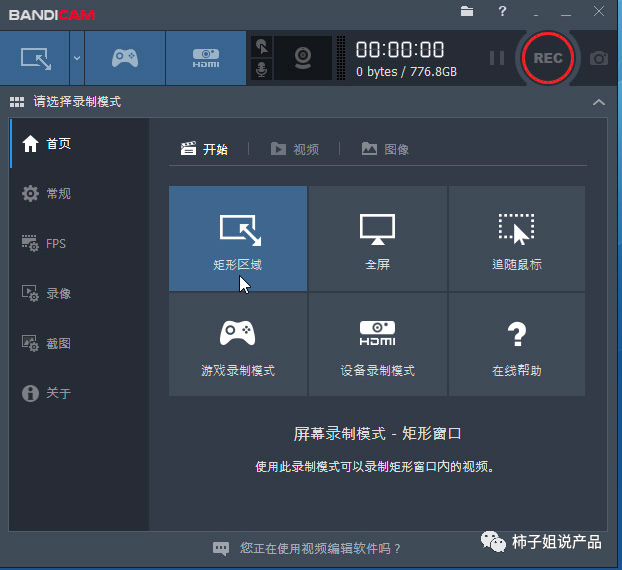Switch to the 开始 tab
Viewport: 622px width, 570px height.
(204, 149)
